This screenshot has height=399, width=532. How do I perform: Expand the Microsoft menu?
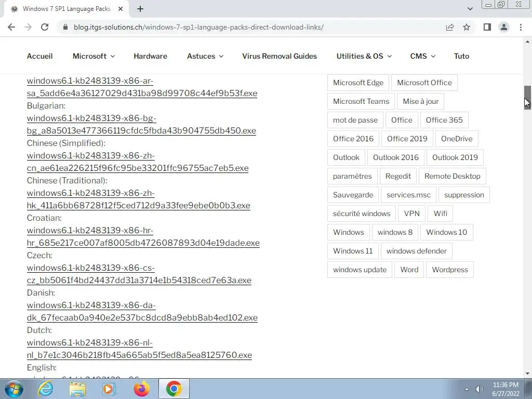94,56
